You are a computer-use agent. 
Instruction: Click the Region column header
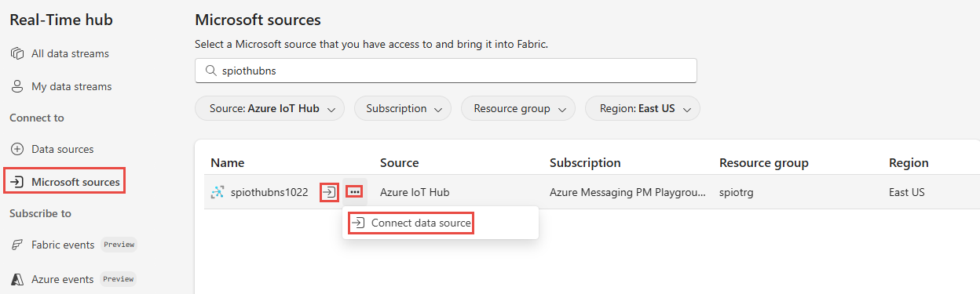(909, 163)
